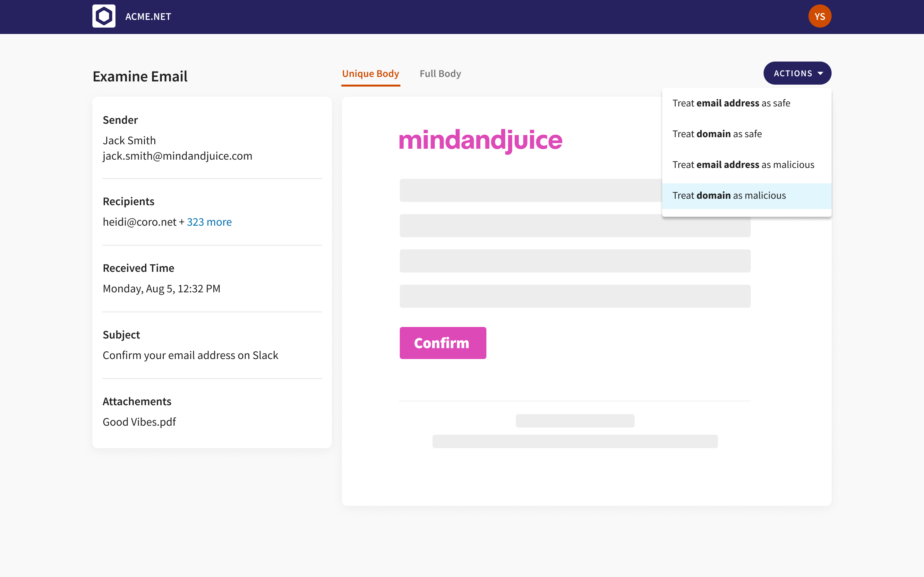Choose Treat domain as malicious

(x=729, y=196)
